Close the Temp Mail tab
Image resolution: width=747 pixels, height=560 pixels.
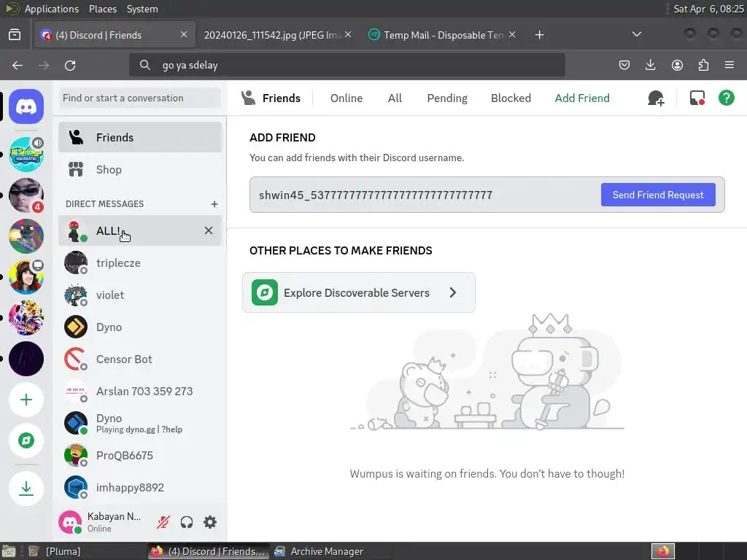click(511, 35)
